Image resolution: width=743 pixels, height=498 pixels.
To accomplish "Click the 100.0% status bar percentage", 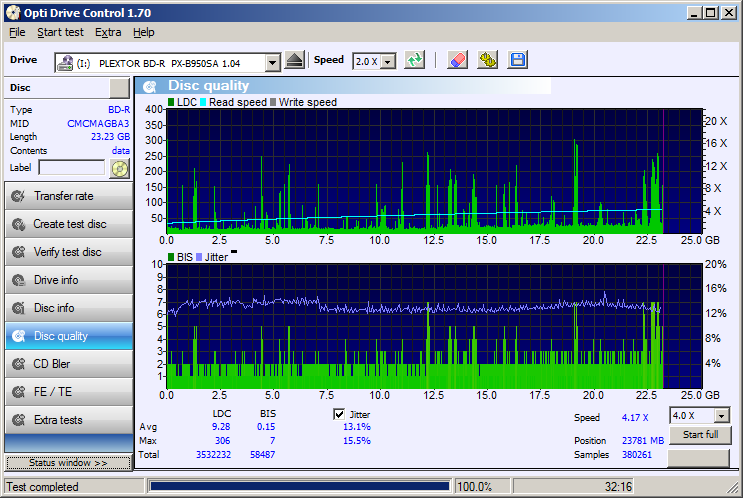I will point(474,487).
